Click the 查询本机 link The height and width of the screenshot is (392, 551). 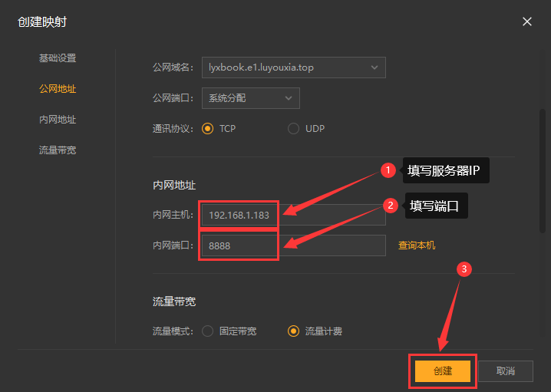click(x=417, y=245)
